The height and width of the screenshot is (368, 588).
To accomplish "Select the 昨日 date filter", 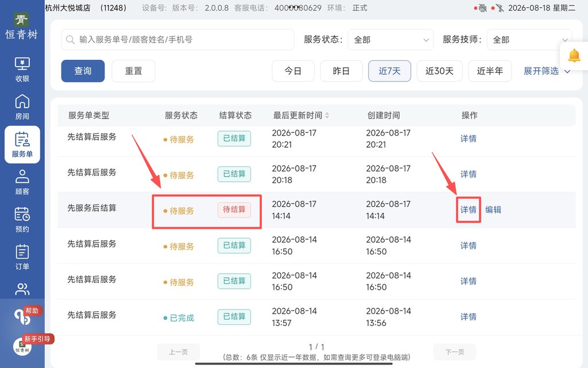I will [x=341, y=71].
